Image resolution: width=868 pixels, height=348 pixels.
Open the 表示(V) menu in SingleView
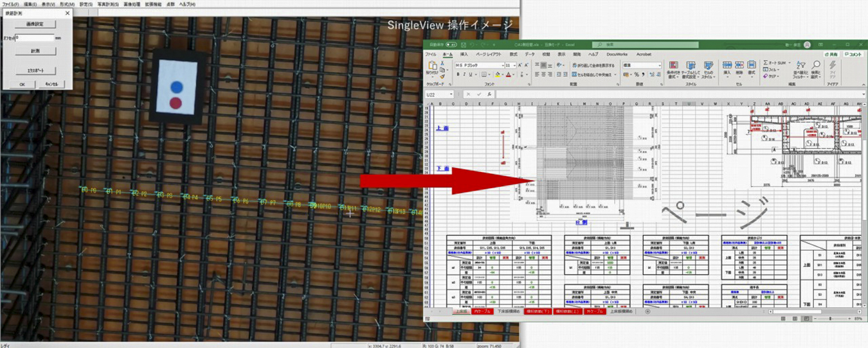pos(48,4)
